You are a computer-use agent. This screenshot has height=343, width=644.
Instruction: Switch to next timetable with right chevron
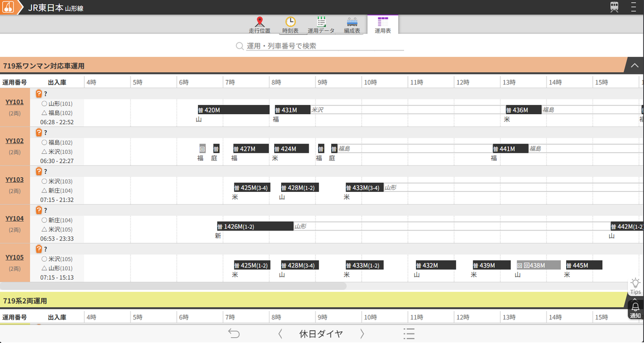click(x=362, y=333)
